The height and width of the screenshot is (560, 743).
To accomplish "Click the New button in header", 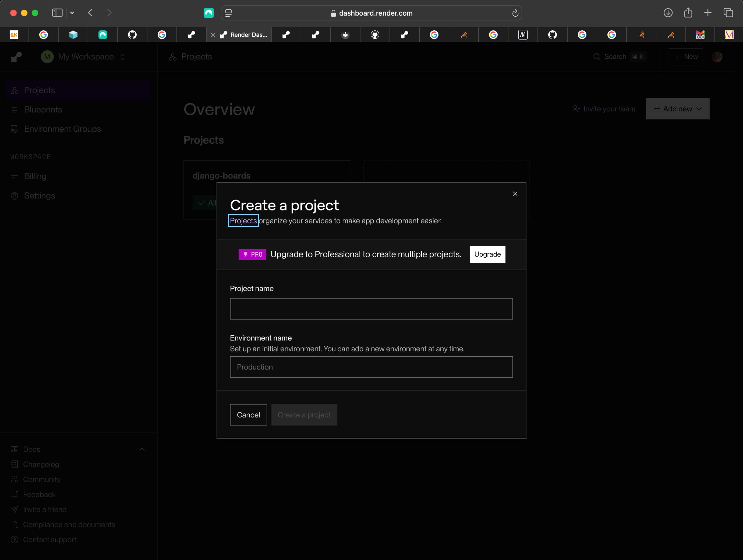I will pyautogui.click(x=685, y=57).
